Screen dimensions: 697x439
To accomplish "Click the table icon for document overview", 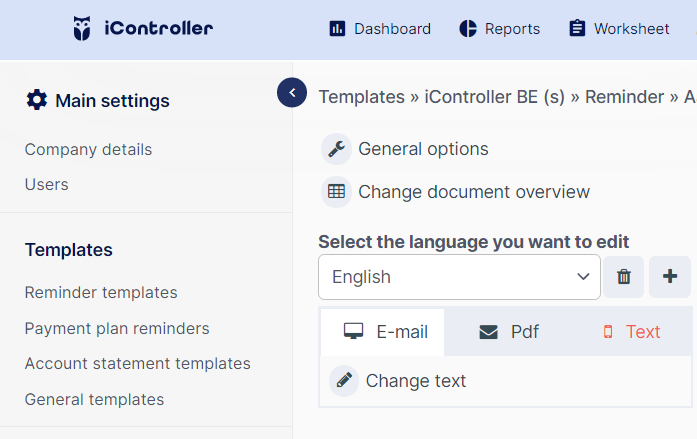I will click(336, 192).
